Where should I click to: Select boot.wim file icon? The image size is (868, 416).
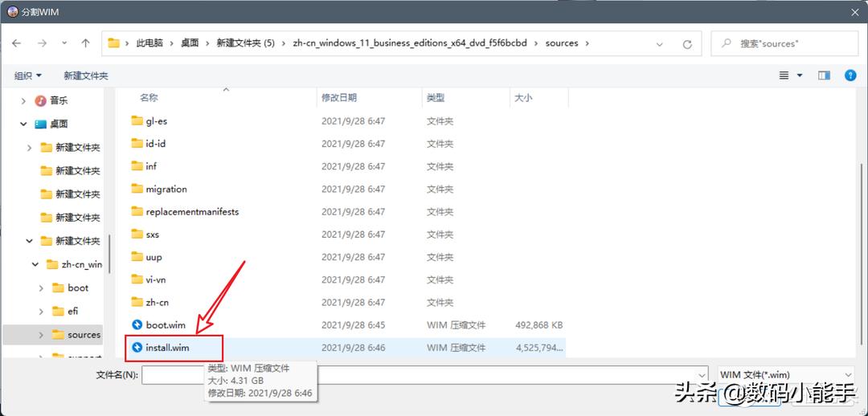[137, 324]
